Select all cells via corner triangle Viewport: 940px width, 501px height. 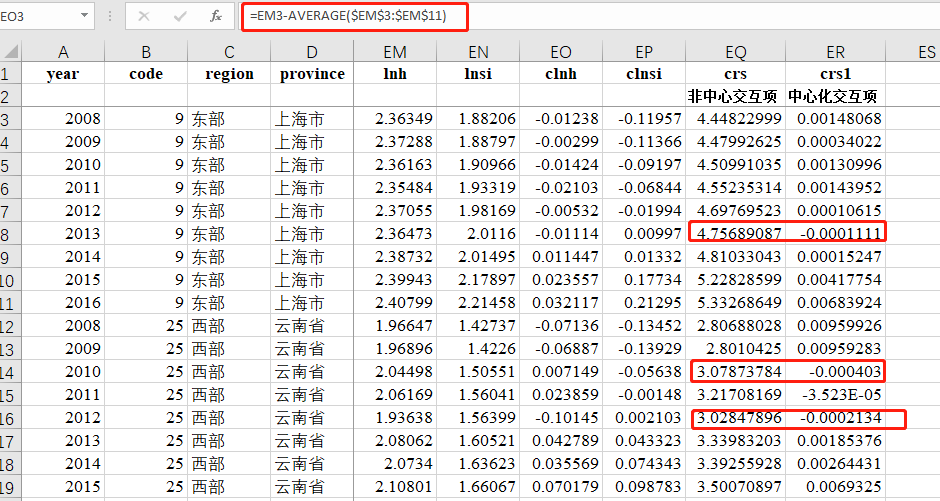[x=11, y=51]
